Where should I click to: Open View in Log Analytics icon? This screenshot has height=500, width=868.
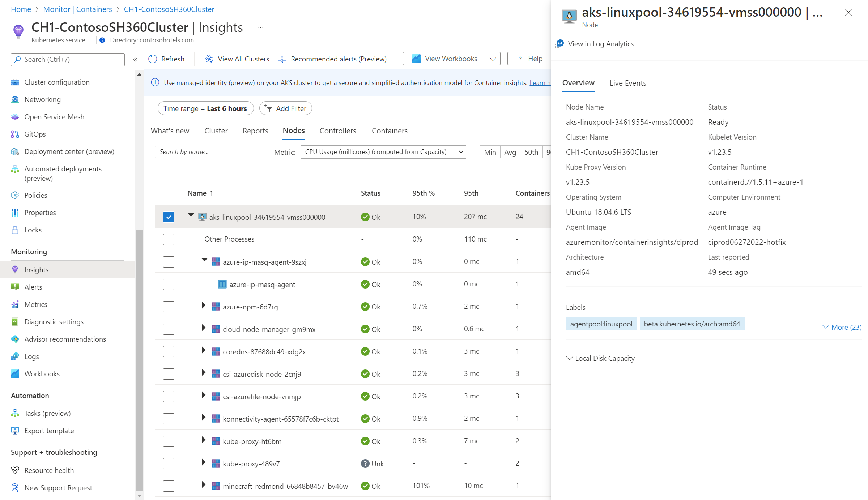tap(560, 44)
